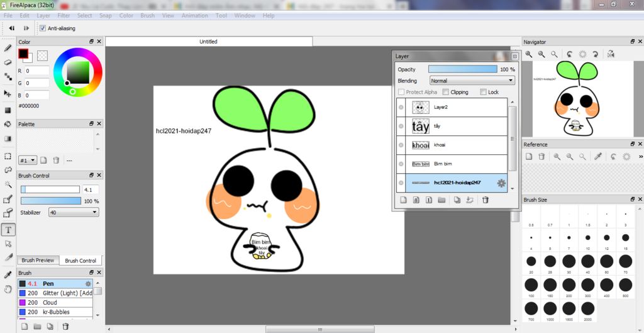The height and width of the screenshot is (333, 644).
Task: Select the Eraser tool
Action: [8, 62]
